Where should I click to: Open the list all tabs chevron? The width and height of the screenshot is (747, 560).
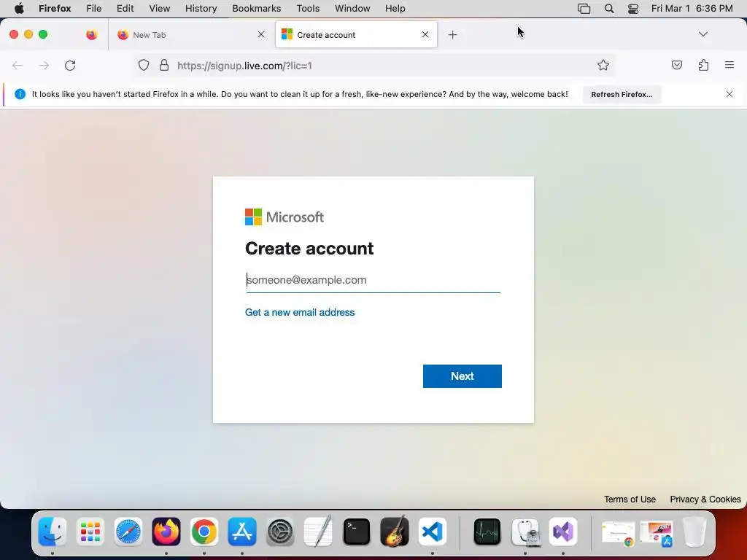point(703,34)
